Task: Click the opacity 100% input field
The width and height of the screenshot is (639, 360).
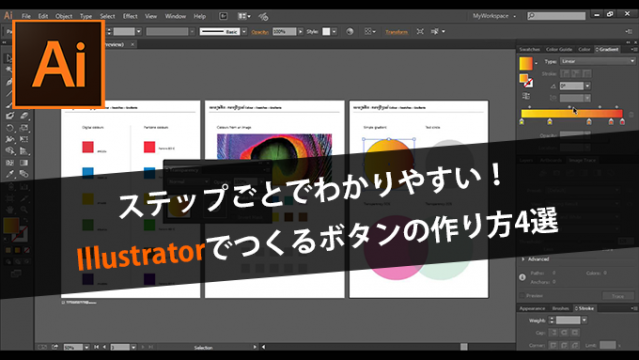Action: (284, 31)
